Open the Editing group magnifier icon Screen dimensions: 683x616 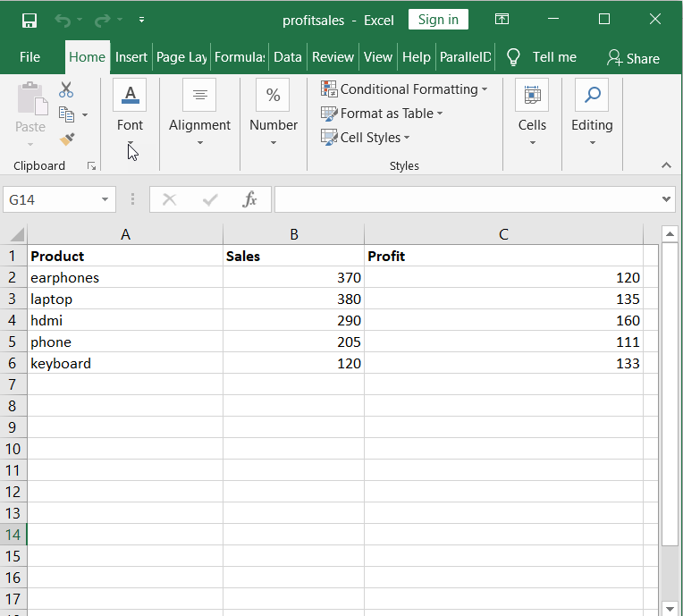(592, 95)
